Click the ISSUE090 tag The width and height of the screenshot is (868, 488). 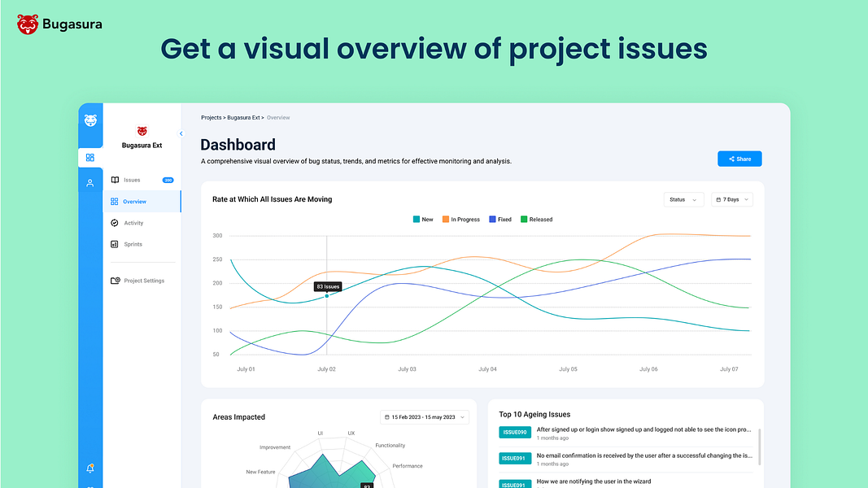(515, 432)
